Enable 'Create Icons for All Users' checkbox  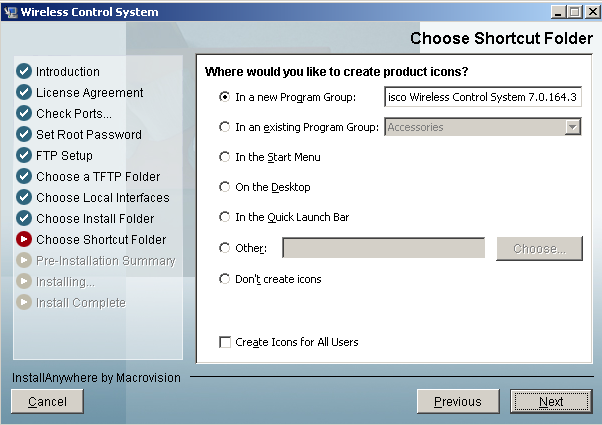(225, 342)
